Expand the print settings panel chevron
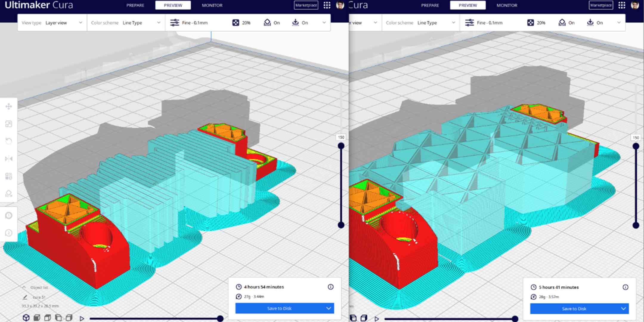 pyautogui.click(x=324, y=22)
